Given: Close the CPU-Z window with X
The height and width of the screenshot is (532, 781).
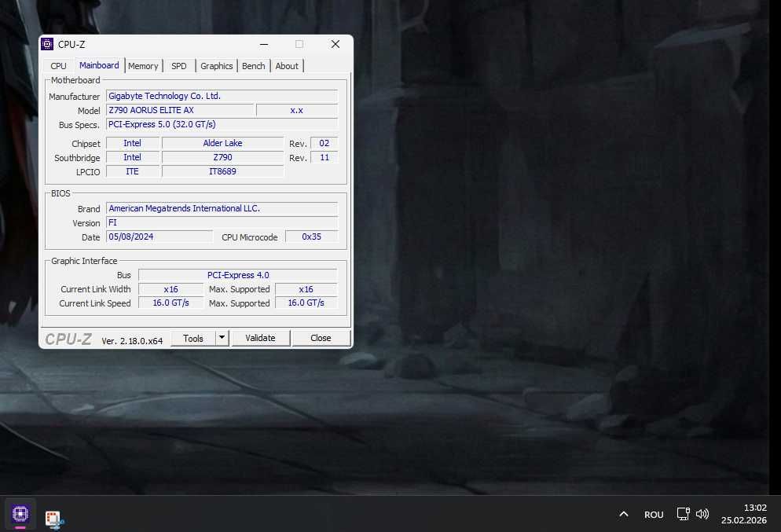Looking at the screenshot, I should click(335, 44).
